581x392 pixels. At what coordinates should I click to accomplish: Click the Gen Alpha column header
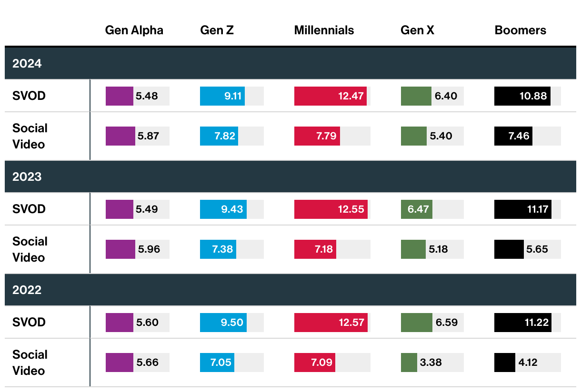(134, 30)
